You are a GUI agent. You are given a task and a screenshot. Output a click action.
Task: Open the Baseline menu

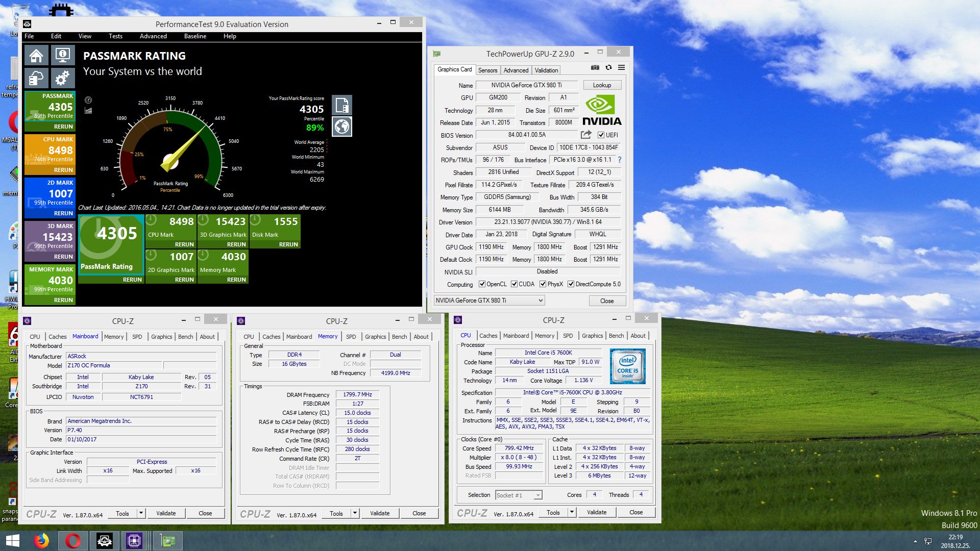point(195,36)
